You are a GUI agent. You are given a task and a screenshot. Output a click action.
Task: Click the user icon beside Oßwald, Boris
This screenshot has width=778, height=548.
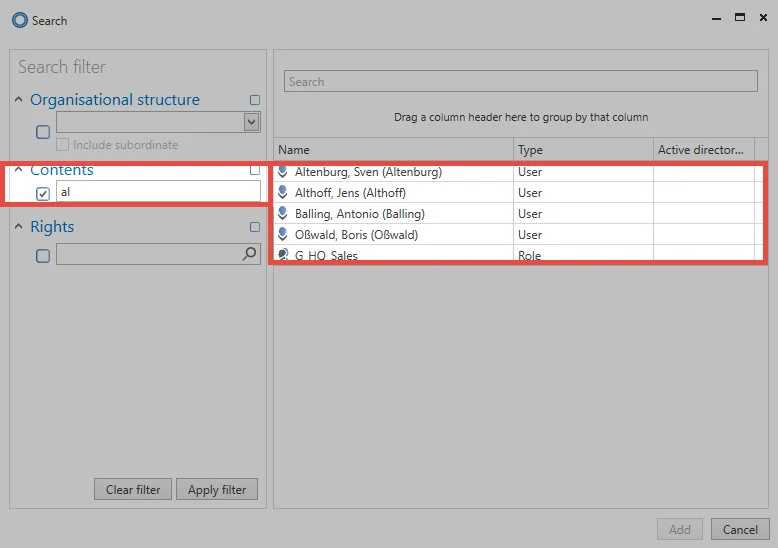coord(283,234)
